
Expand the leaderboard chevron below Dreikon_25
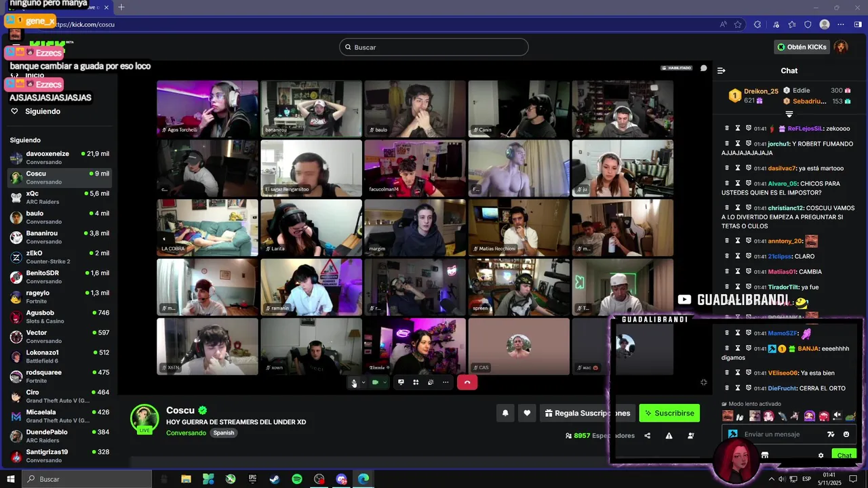pyautogui.click(x=789, y=114)
